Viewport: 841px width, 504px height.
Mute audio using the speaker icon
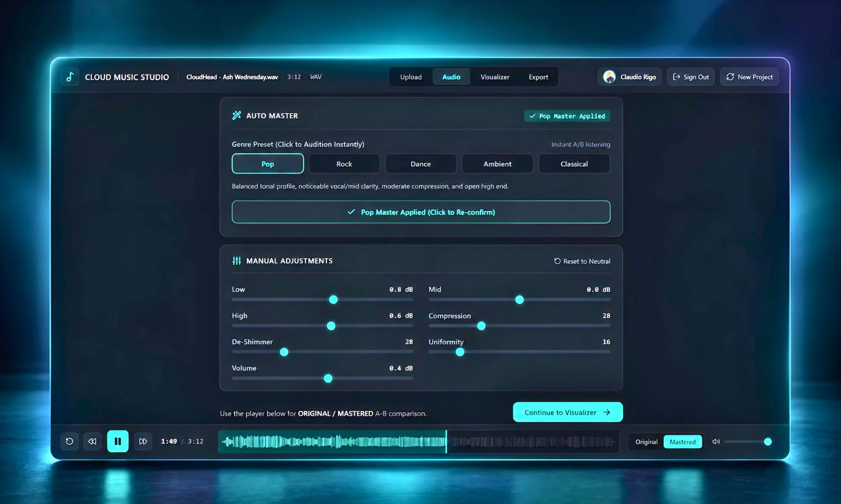click(x=716, y=442)
